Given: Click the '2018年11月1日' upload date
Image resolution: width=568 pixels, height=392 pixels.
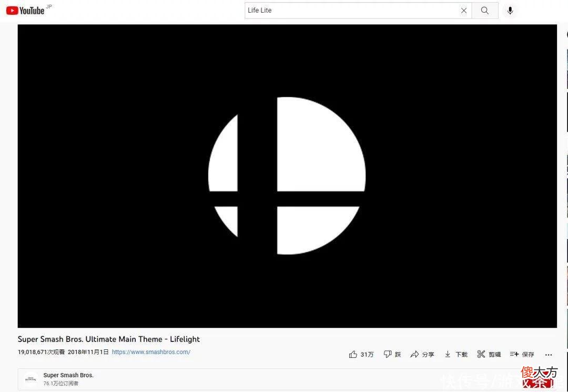Looking at the screenshot, I should click(x=88, y=352).
